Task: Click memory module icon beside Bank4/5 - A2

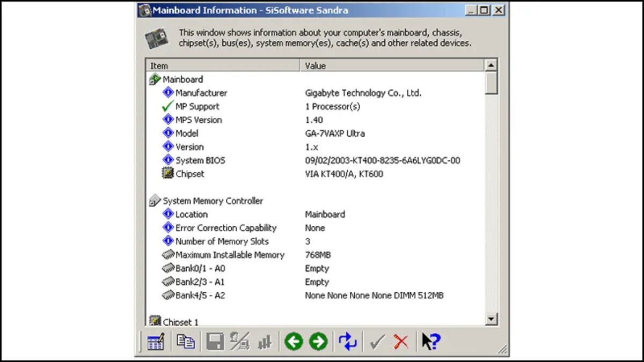Action: (x=168, y=295)
